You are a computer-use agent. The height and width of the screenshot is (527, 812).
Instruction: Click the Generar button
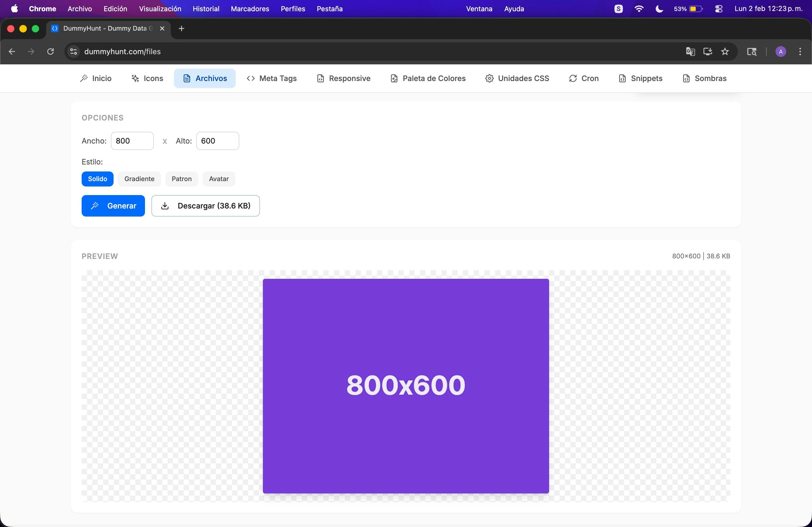tap(113, 206)
